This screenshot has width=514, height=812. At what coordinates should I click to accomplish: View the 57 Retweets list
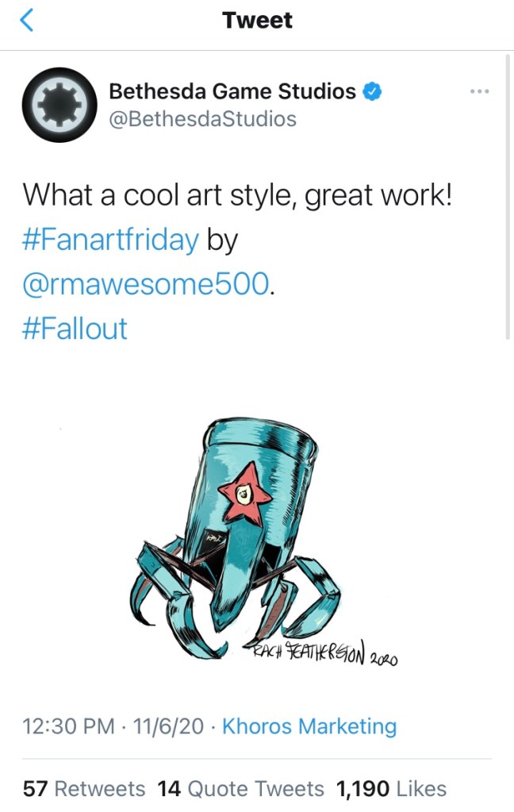coord(84,789)
